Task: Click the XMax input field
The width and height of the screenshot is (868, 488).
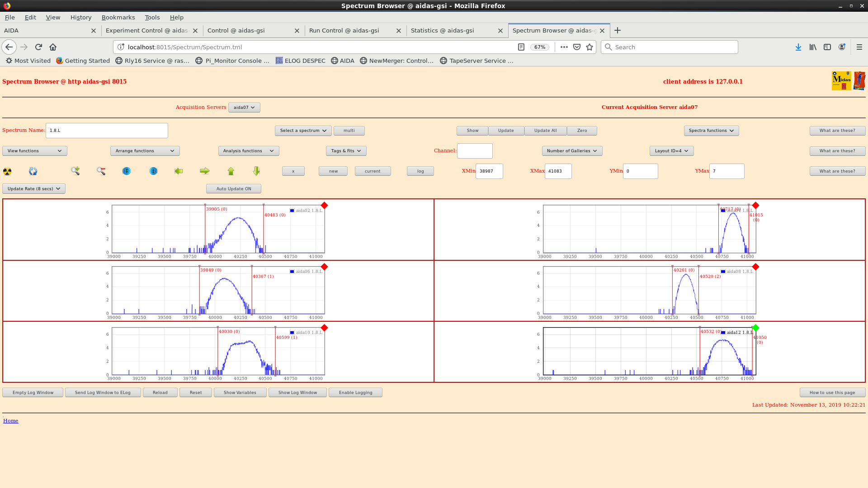Action: 558,171
